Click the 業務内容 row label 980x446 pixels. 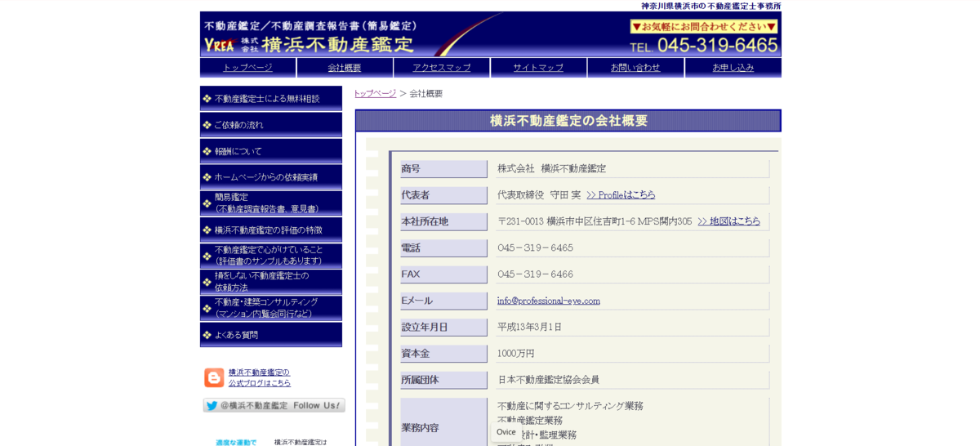(x=443, y=422)
